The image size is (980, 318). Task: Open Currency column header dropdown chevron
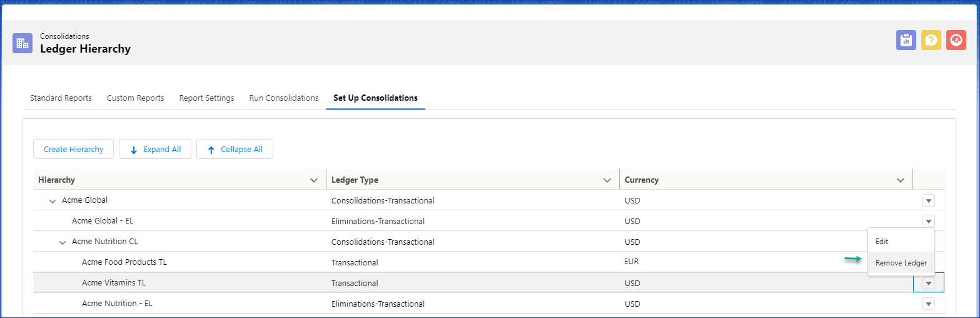[901, 180]
